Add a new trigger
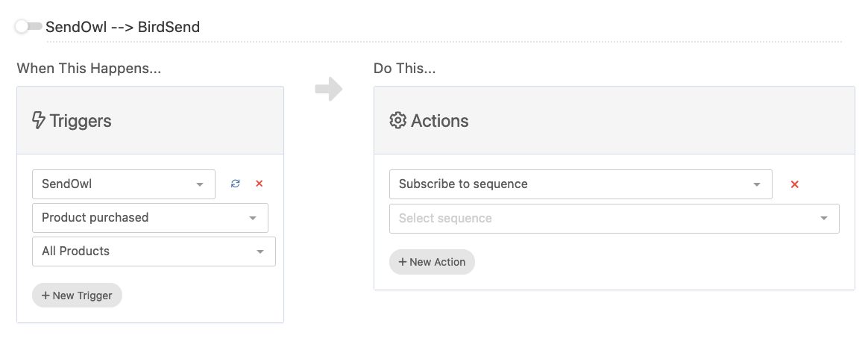This screenshot has height=350, width=868. [x=77, y=296]
